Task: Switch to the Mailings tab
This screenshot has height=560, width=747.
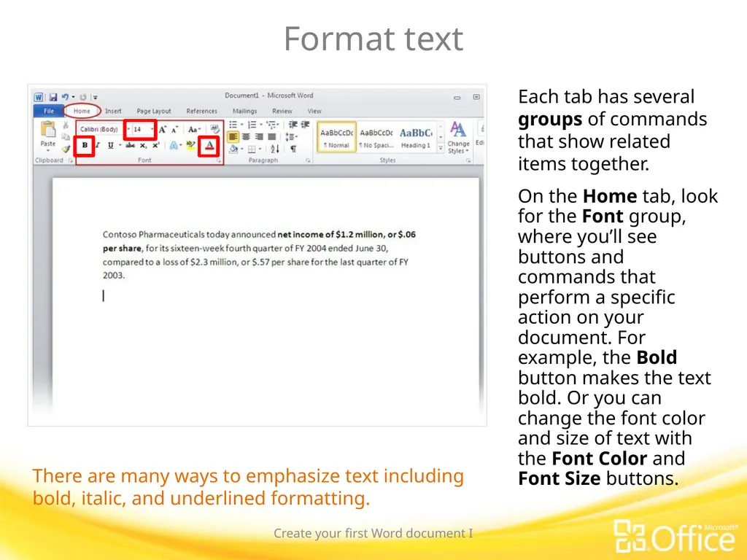Action: (x=244, y=111)
